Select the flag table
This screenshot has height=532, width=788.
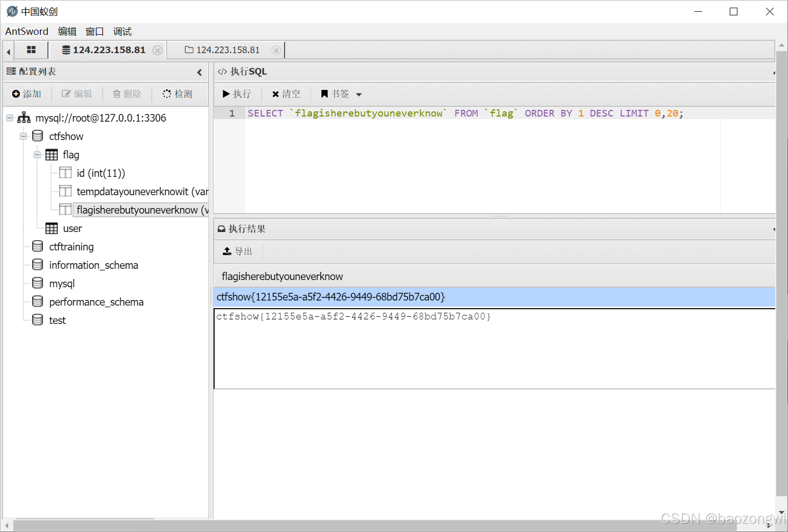[71, 154]
